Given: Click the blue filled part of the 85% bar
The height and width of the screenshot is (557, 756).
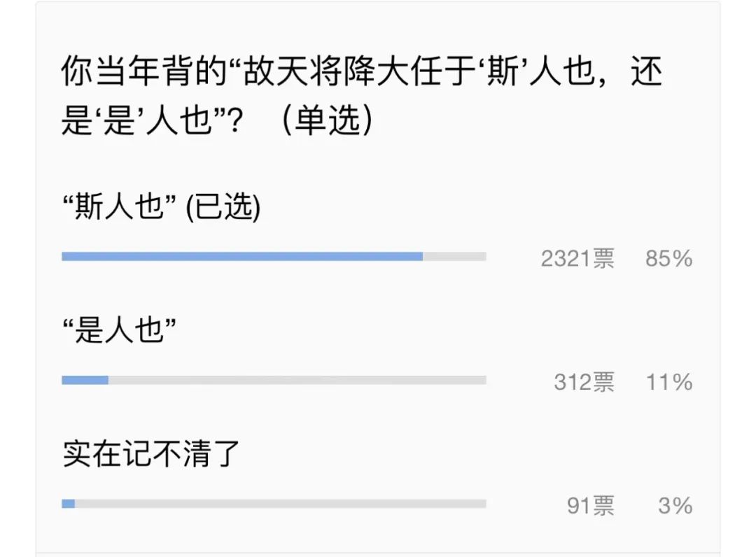Looking at the screenshot, I should [242, 256].
